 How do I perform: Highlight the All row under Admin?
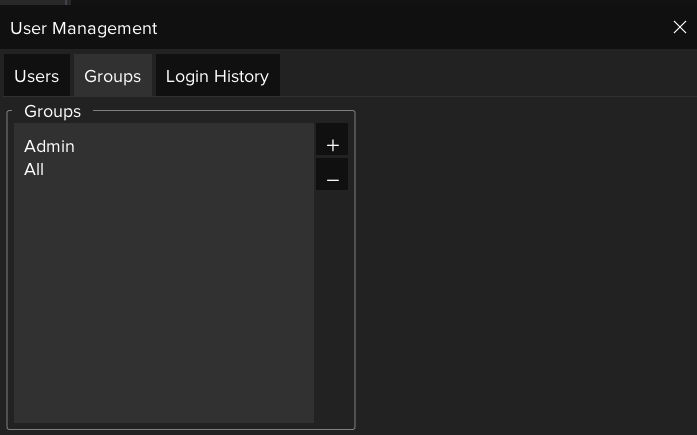[34, 169]
